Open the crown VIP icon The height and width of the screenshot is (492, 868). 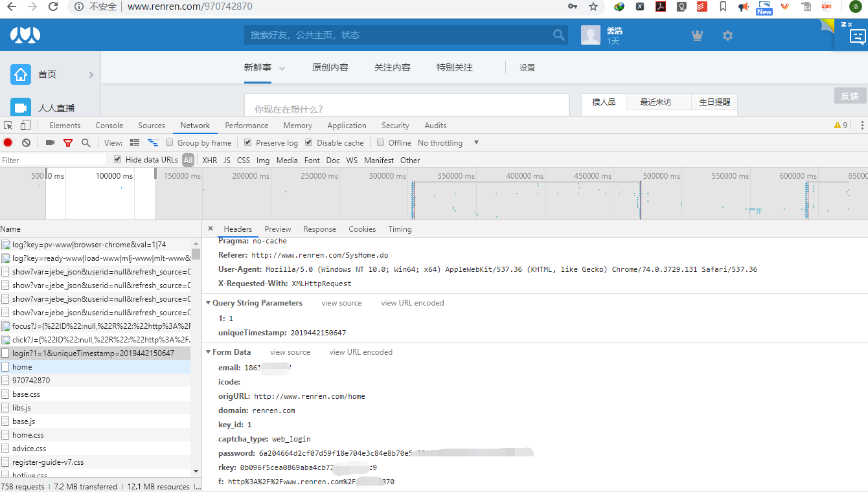click(697, 36)
